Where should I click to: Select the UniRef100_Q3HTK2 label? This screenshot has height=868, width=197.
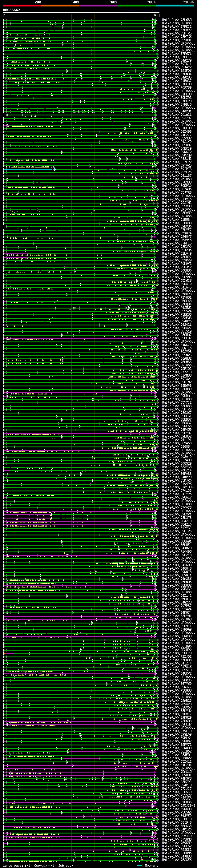pyautogui.click(x=176, y=409)
